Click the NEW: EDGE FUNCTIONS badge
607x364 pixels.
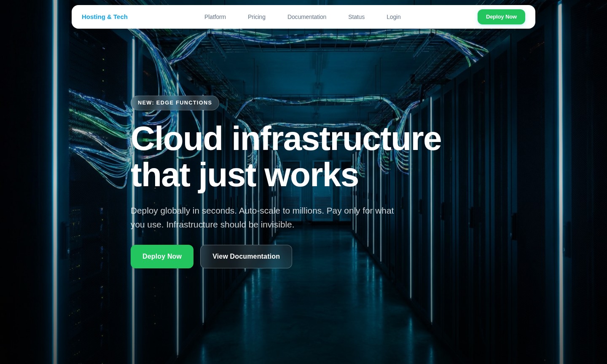point(175,103)
